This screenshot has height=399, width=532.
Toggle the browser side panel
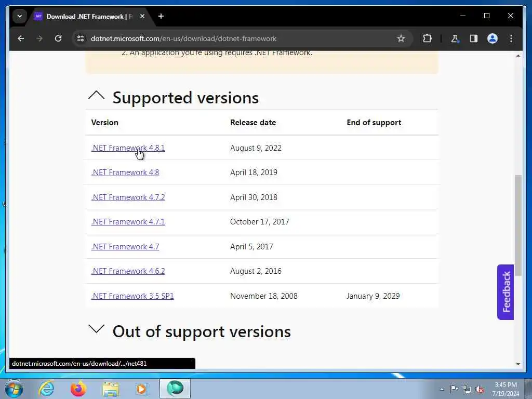click(474, 38)
